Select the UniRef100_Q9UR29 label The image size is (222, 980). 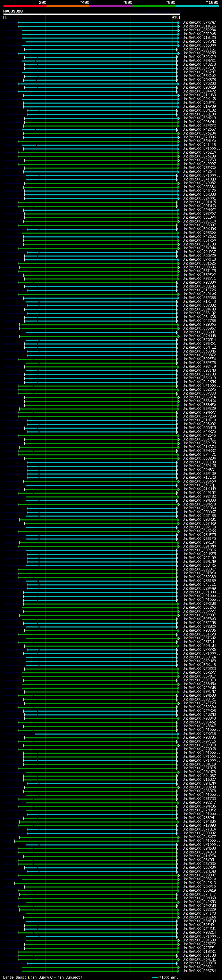[199, 88]
